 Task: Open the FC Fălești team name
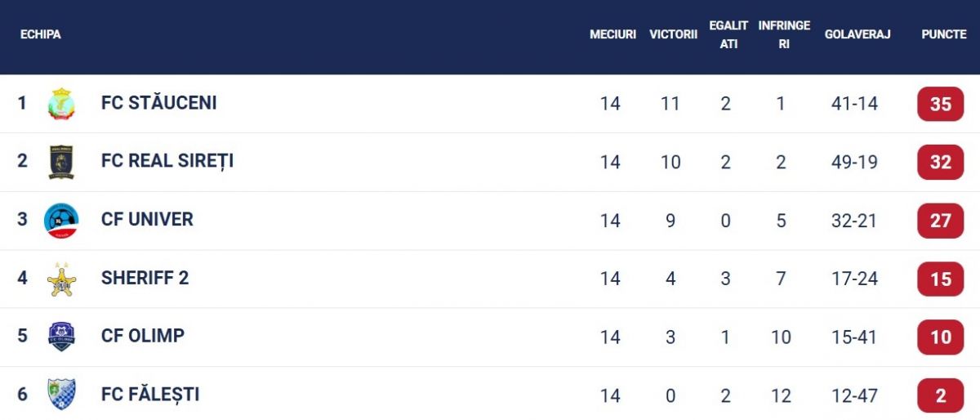click(150, 395)
